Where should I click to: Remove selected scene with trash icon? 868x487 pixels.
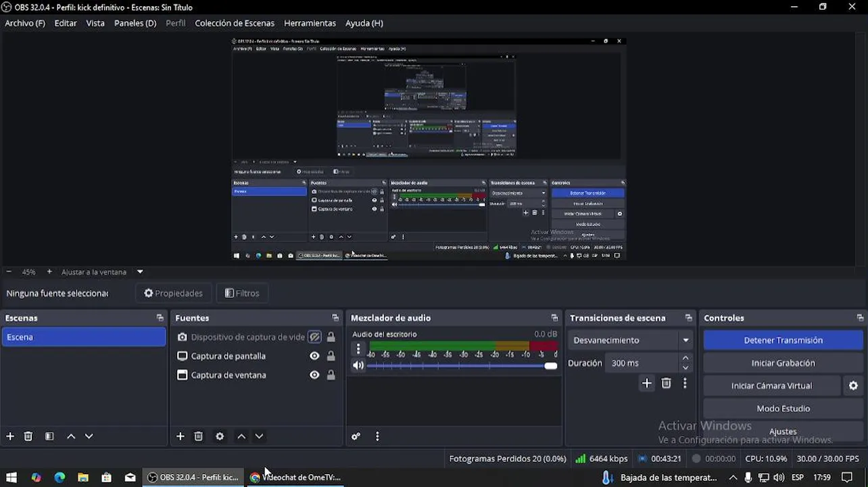(x=28, y=436)
